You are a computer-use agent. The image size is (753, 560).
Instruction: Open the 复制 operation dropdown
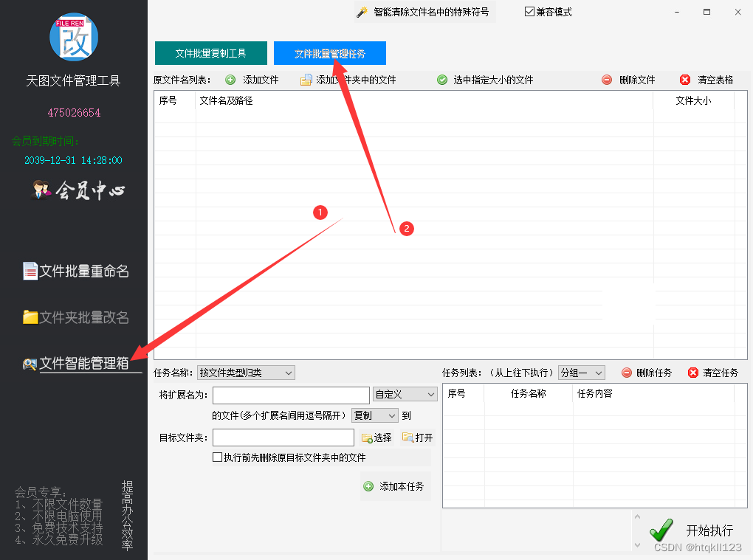375,415
